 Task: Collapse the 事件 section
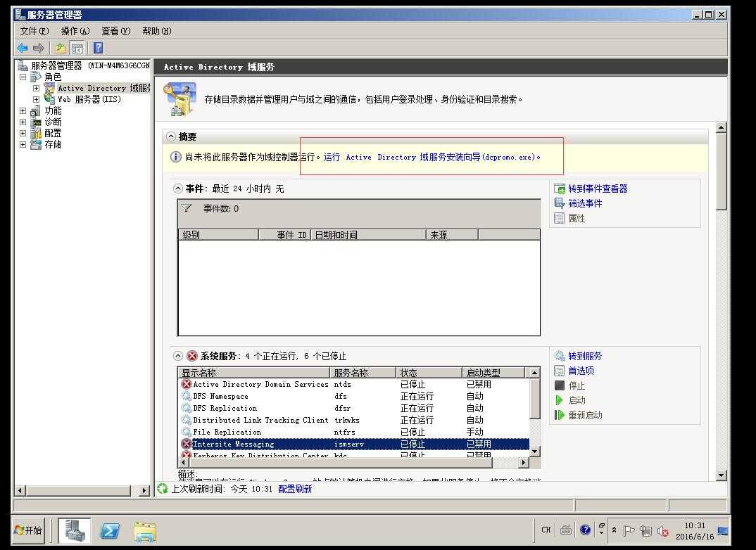(x=178, y=188)
